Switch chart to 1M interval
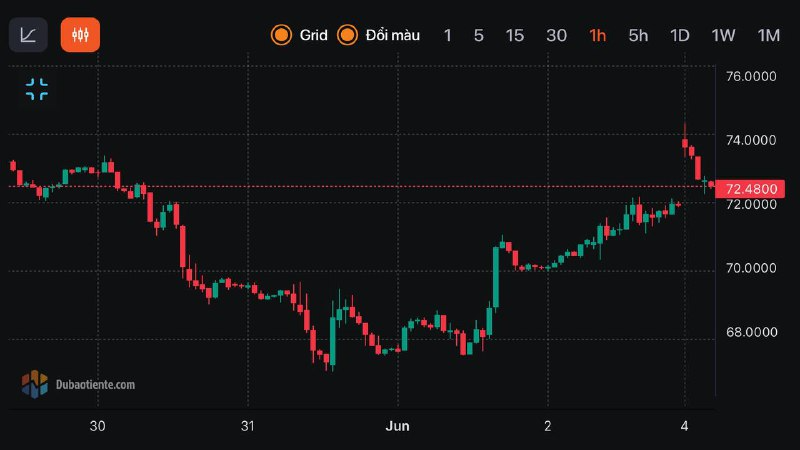Viewport: 800px width, 450px height. tap(768, 35)
